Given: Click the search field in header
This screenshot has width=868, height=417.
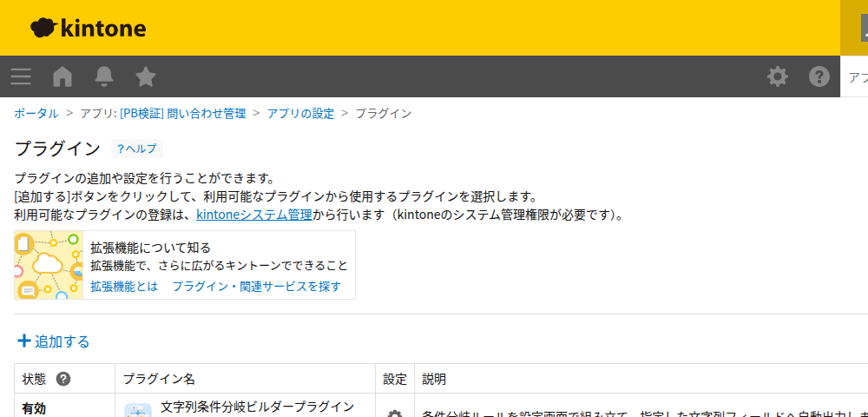Looking at the screenshot, I should 854,76.
